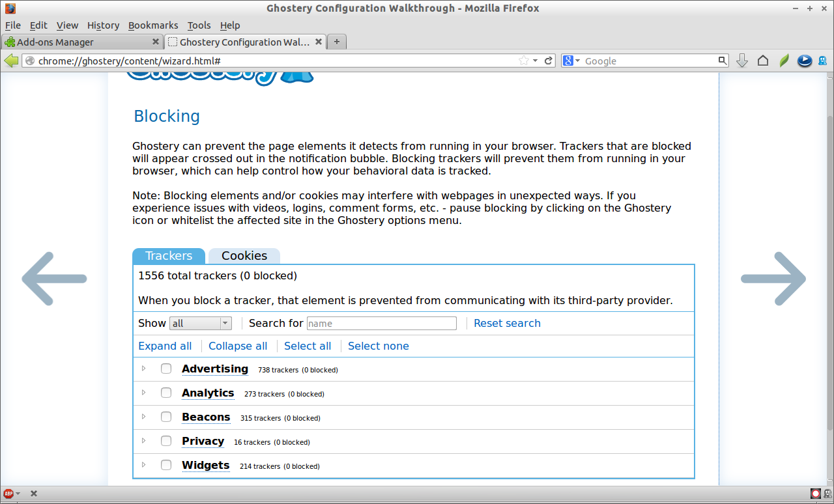834x504 pixels.
Task: Open the View menu
Action: tap(67, 25)
